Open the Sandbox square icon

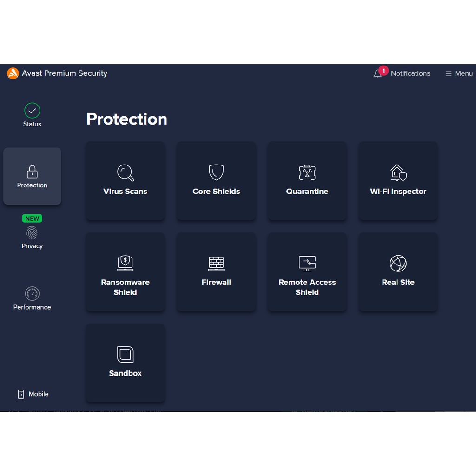tap(125, 354)
